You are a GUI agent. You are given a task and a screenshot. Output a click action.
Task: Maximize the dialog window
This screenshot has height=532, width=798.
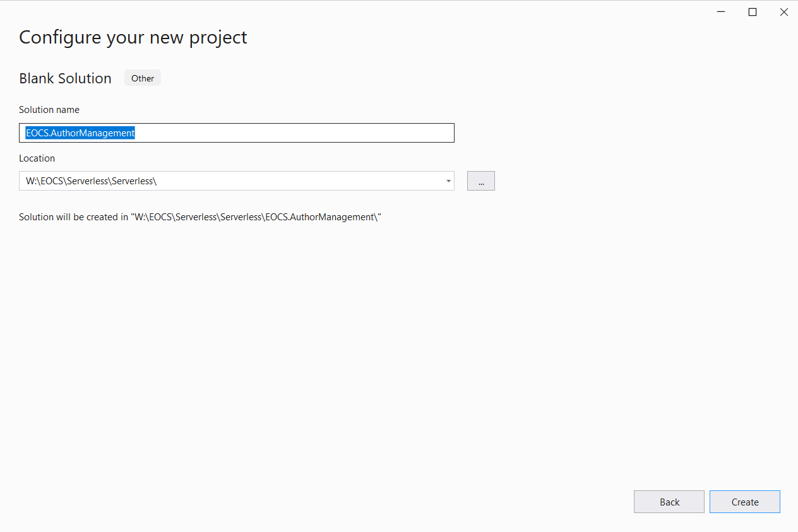pyautogui.click(x=752, y=11)
